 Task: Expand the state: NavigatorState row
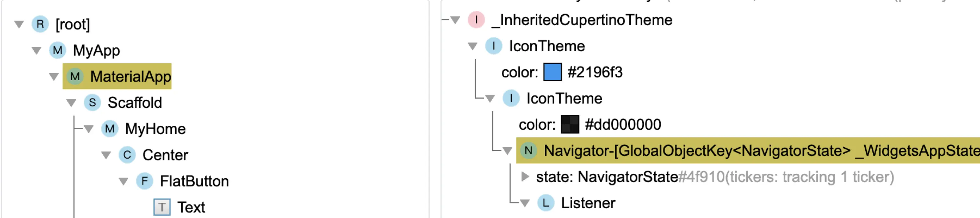pos(525,176)
